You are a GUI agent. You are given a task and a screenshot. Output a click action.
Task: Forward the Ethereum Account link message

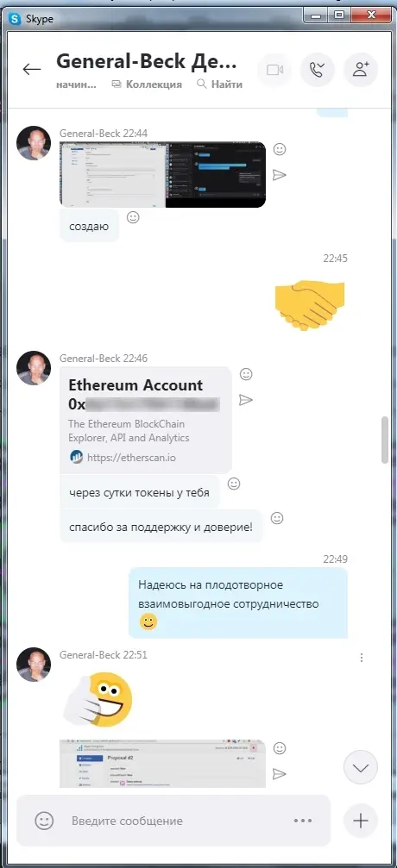[x=246, y=400]
